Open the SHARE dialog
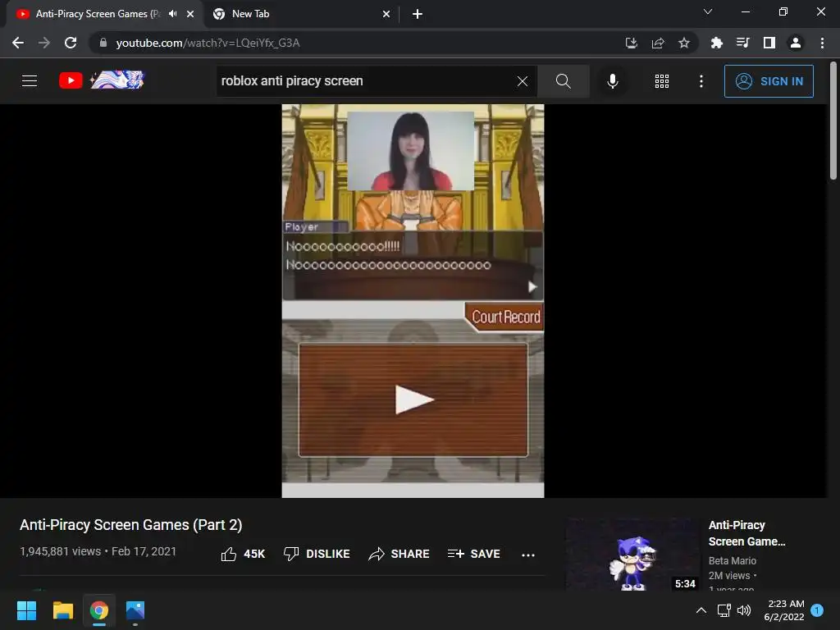This screenshot has height=630, width=840. (399, 554)
